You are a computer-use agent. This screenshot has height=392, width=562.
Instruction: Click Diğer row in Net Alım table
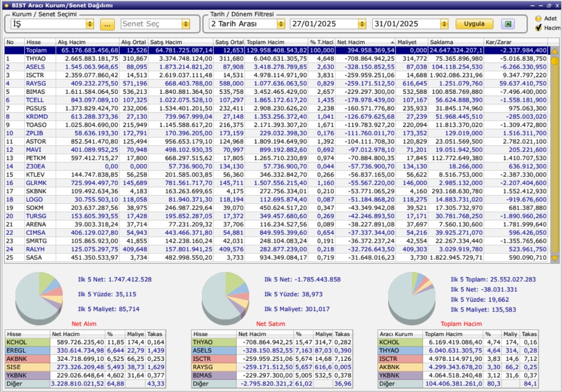click(85, 383)
